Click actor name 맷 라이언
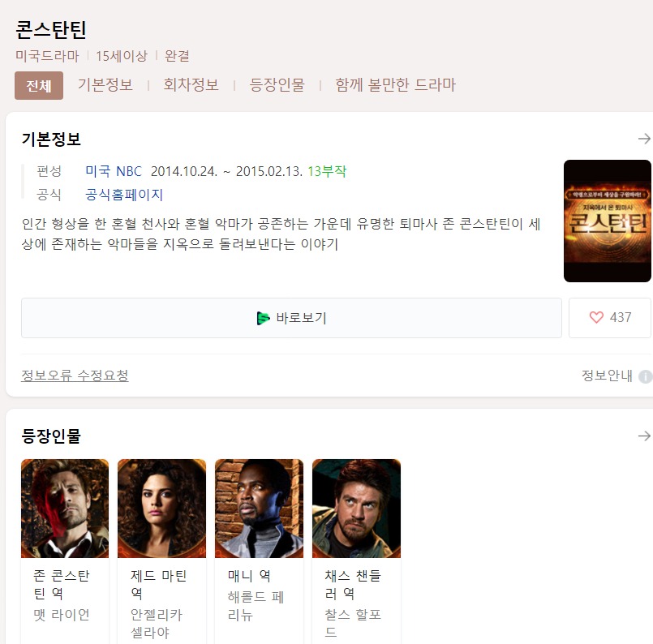 click(62, 615)
